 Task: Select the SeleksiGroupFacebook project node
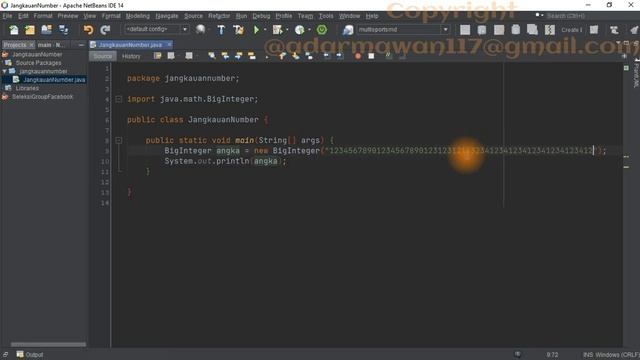tap(42, 97)
